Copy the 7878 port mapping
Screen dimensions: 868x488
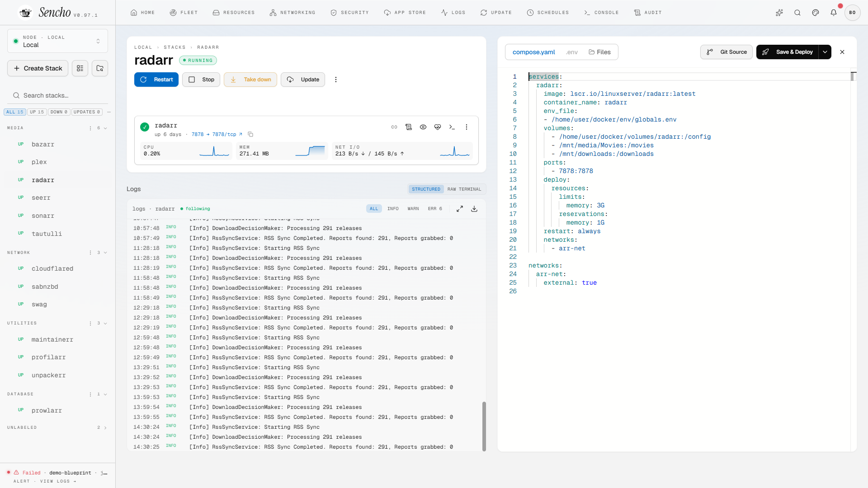[250, 134]
